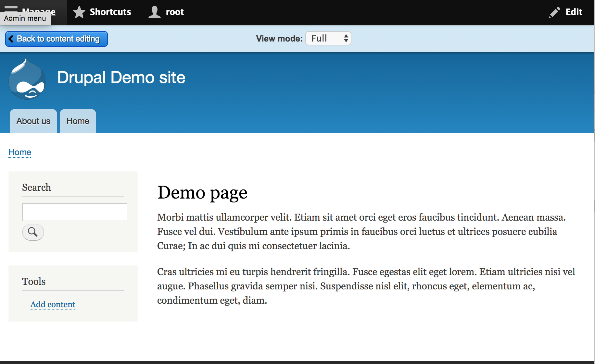Open the About us tab
This screenshot has height=364, width=595.
click(33, 121)
